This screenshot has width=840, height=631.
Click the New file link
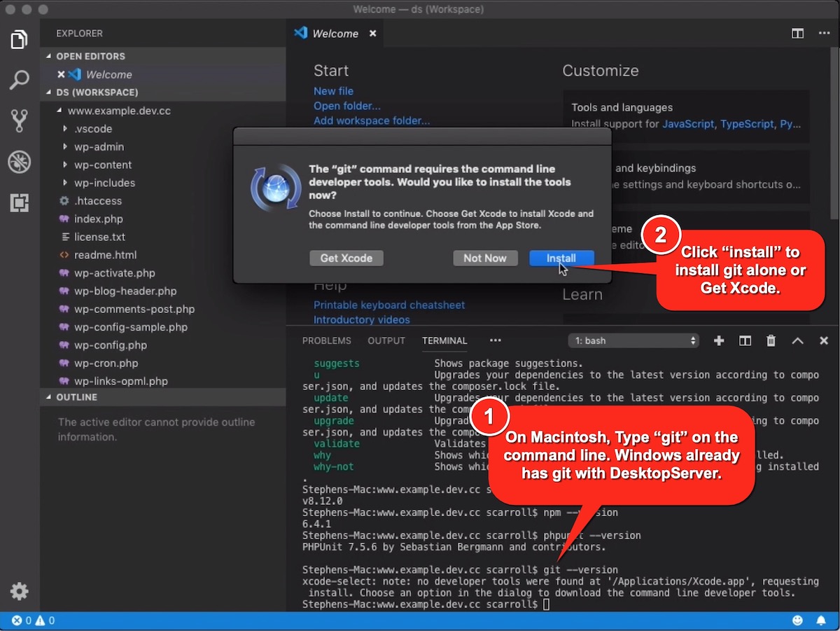(333, 91)
